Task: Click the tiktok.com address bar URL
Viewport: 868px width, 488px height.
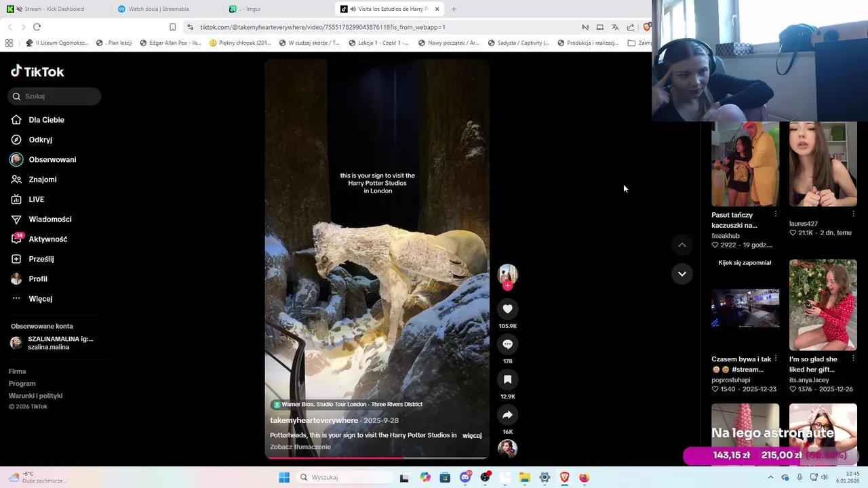Action: [x=323, y=27]
